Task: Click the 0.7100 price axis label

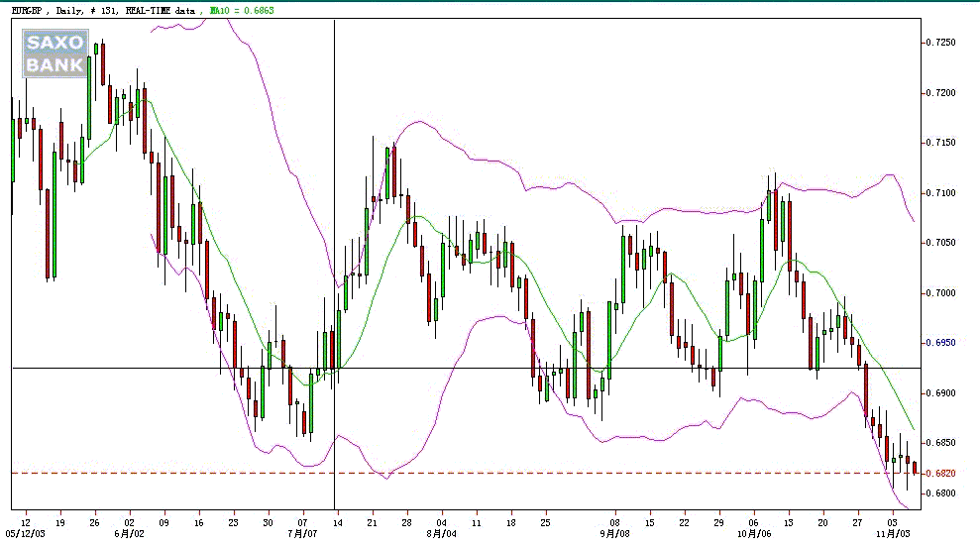Action: click(x=940, y=193)
